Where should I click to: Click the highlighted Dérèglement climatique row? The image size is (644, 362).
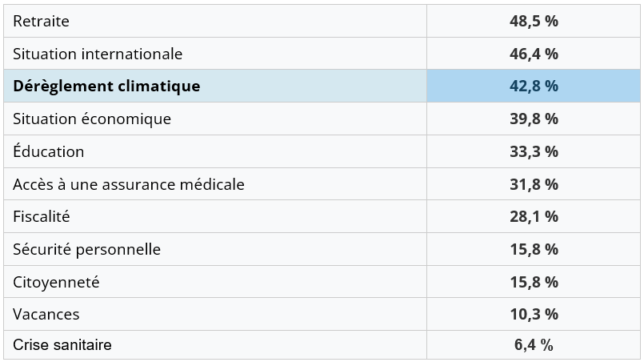pyautogui.click(x=106, y=86)
